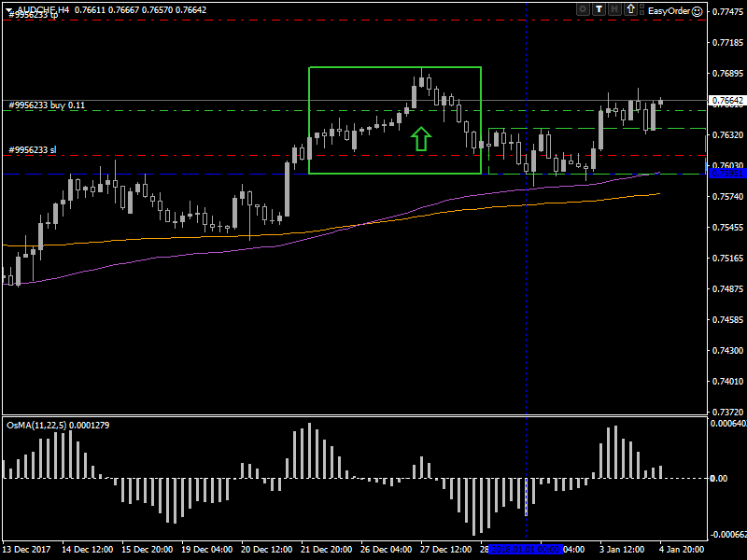Viewport: 747px width, 560px height.
Task: Click price scale value 0.77475
Action: coord(727,12)
